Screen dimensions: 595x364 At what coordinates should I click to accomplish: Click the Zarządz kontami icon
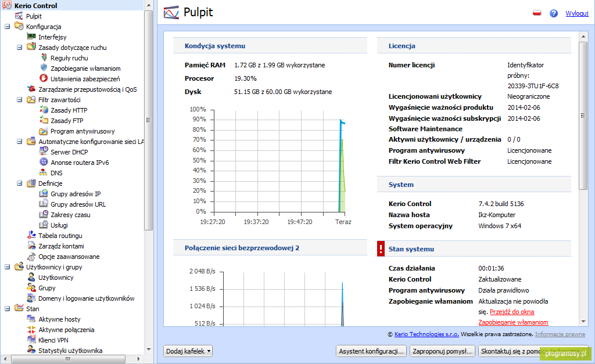tap(31, 246)
